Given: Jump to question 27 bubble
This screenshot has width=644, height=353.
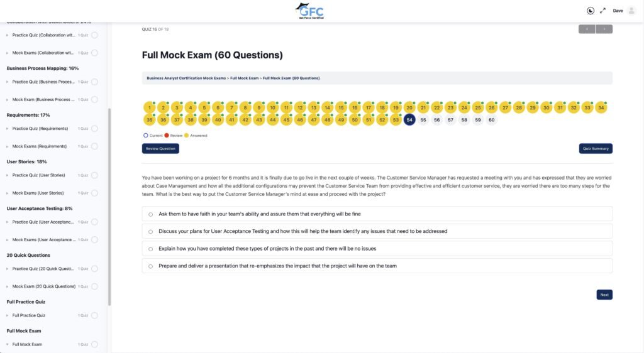Looking at the screenshot, I should coord(505,108).
